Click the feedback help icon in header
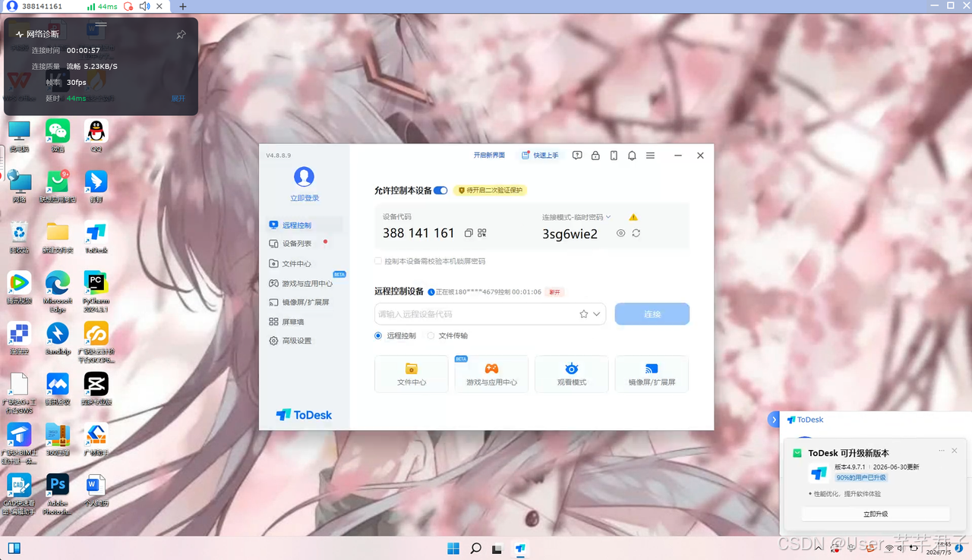This screenshot has height=560, width=972. click(577, 156)
